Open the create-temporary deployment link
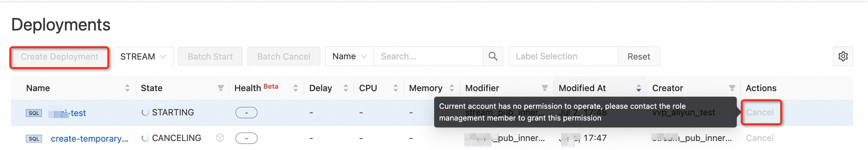This screenshot has width=868, height=150. coord(89,139)
